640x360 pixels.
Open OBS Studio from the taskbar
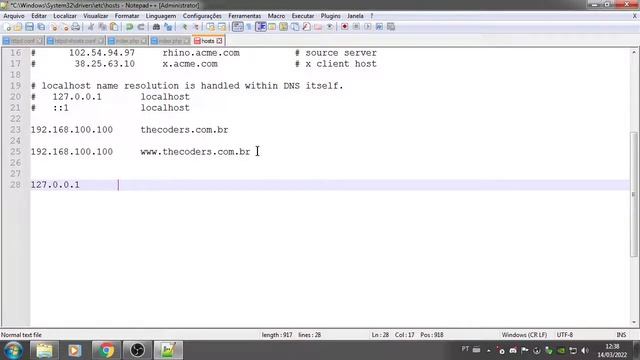point(137,350)
